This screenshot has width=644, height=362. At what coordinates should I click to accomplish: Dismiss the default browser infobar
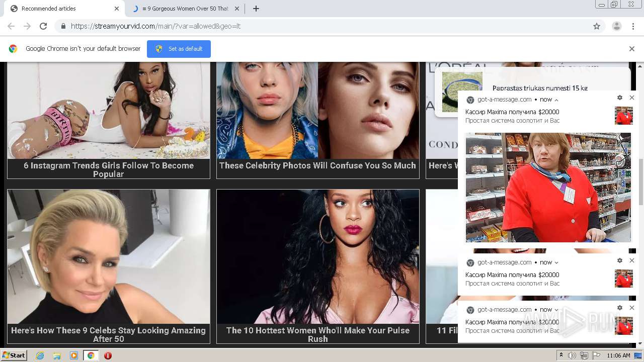631,49
